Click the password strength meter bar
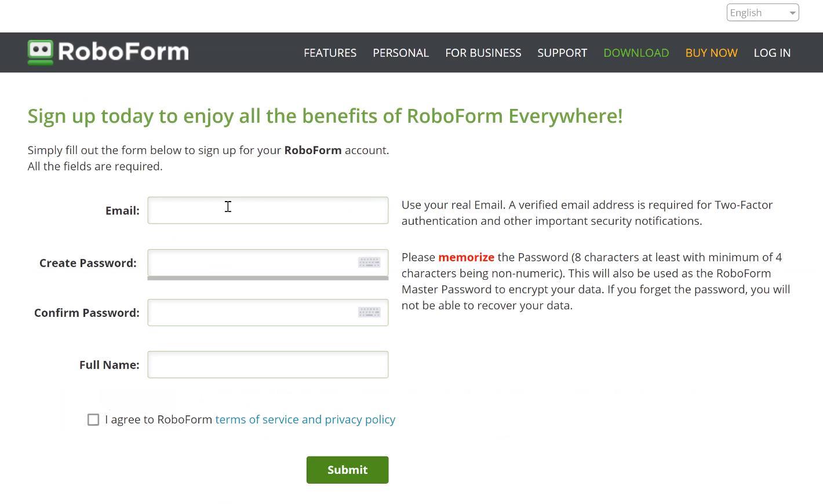Viewport: 823px width, 504px height. 268,278
